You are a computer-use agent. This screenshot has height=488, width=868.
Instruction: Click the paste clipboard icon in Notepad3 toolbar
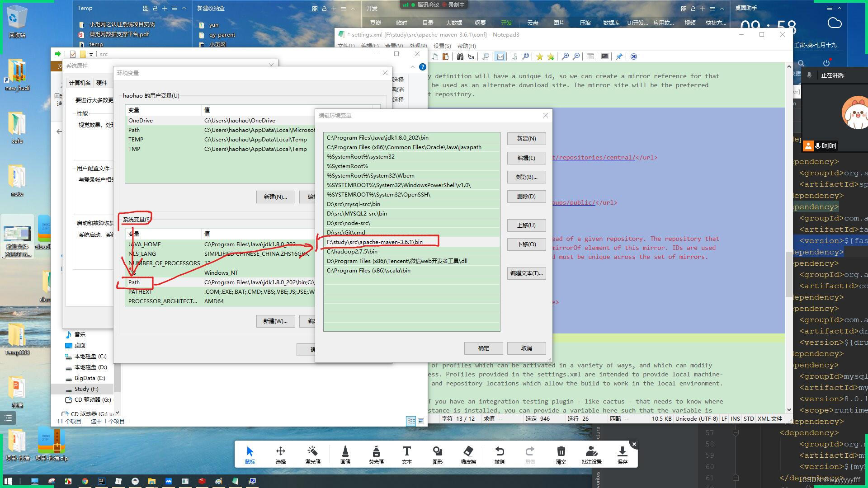(x=446, y=56)
